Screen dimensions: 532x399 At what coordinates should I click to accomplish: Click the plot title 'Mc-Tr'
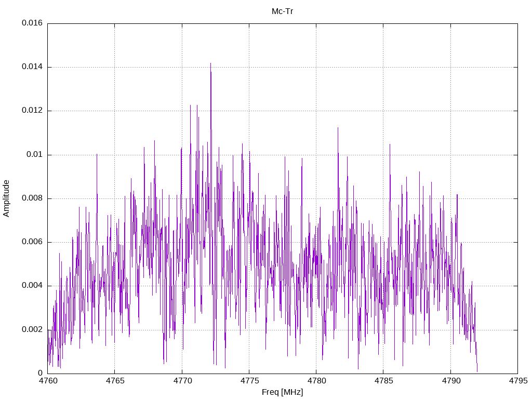pyautogui.click(x=282, y=11)
